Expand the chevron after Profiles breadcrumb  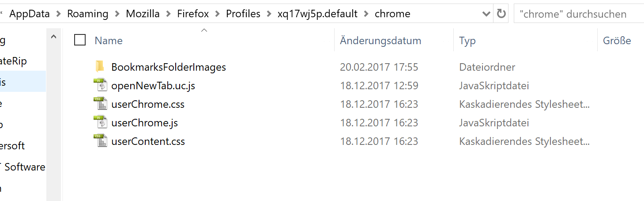[270, 14]
